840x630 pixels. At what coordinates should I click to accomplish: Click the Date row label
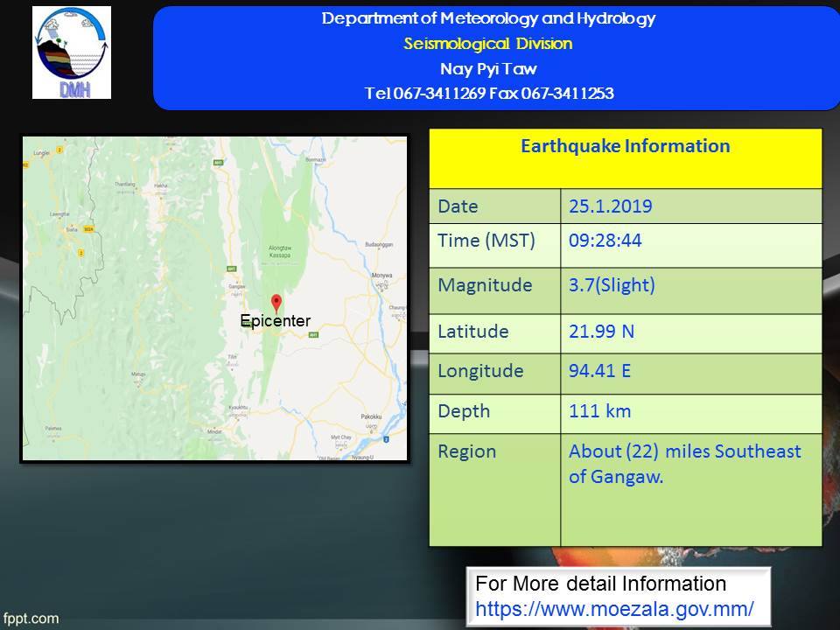[x=458, y=206]
